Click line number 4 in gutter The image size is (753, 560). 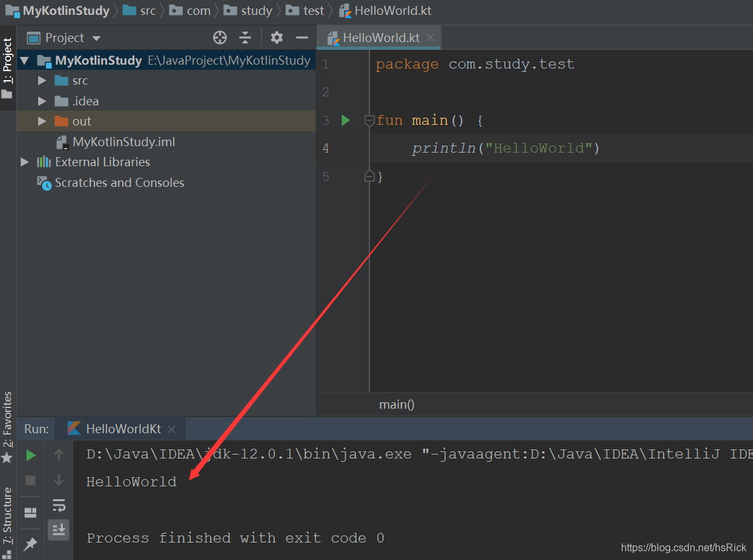[325, 148]
